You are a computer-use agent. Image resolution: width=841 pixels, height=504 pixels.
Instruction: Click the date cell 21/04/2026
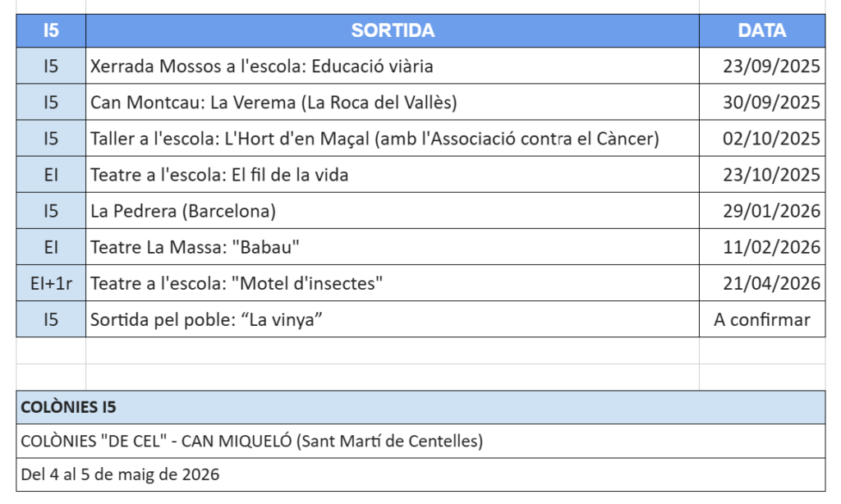pyautogui.click(x=770, y=283)
